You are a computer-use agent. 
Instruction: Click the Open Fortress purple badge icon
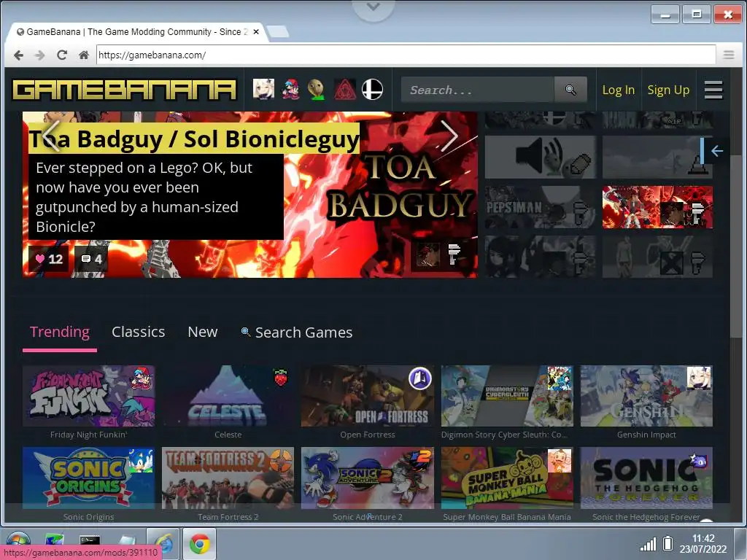pyautogui.click(x=419, y=379)
